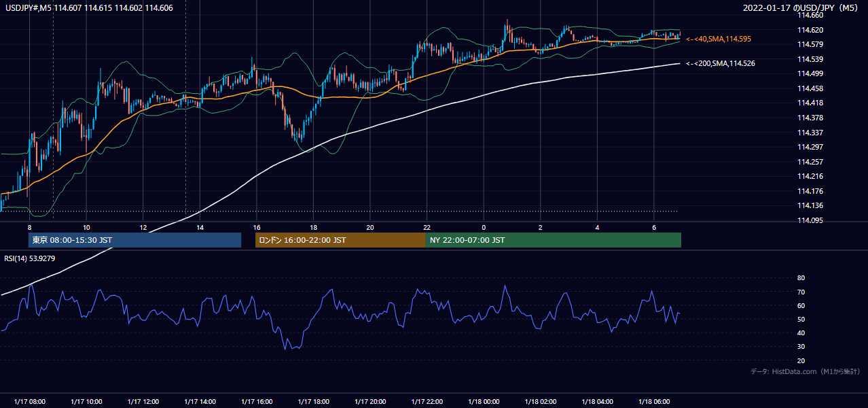The width and height of the screenshot is (868, 408).
Task: Click RSI scale value 80
Action: 801,278
